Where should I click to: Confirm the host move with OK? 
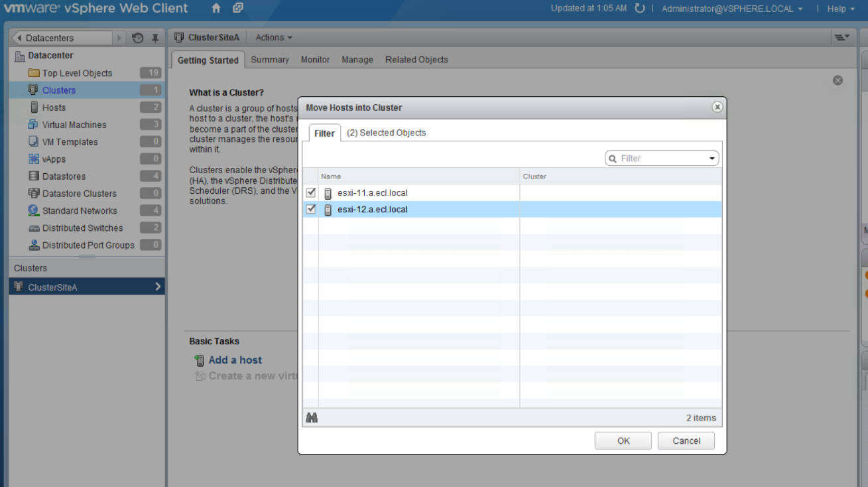(623, 441)
